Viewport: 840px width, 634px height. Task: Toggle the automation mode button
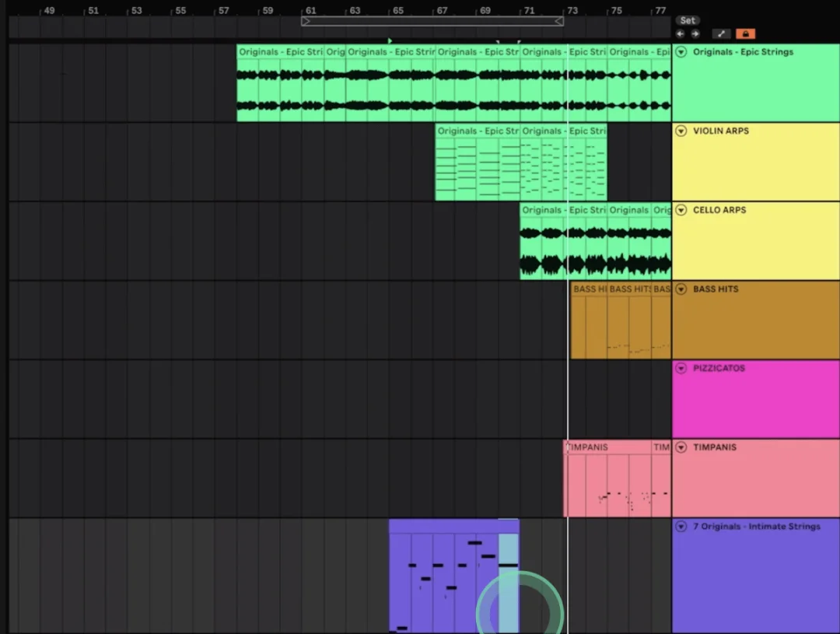tap(721, 33)
